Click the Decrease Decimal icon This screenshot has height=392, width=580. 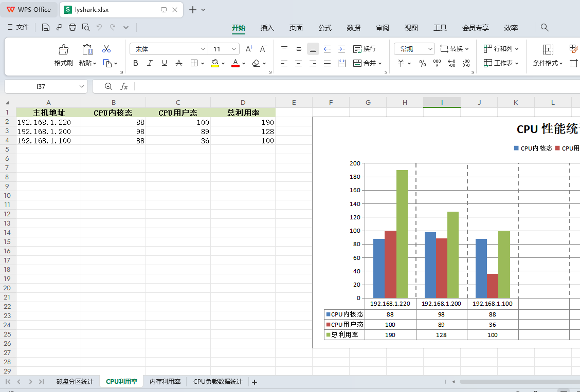coord(466,63)
